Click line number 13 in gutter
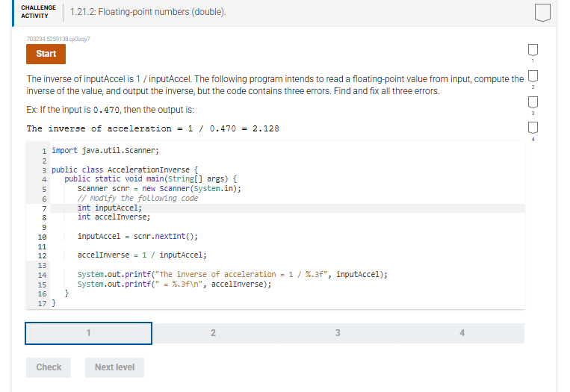 [x=42, y=266]
